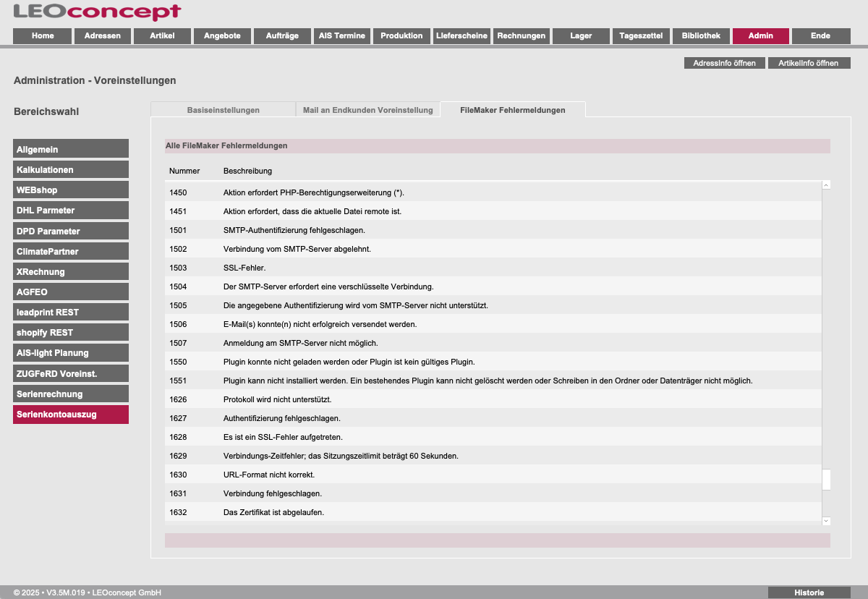Click the LEOconcept logo
Viewport: 868px width, 599px height.
click(x=97, y=12)
